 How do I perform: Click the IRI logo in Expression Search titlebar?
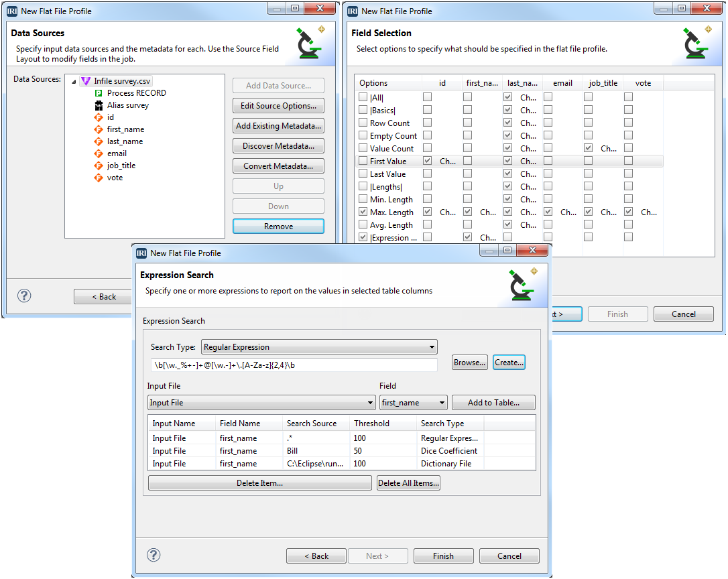(x=141, y=253)
